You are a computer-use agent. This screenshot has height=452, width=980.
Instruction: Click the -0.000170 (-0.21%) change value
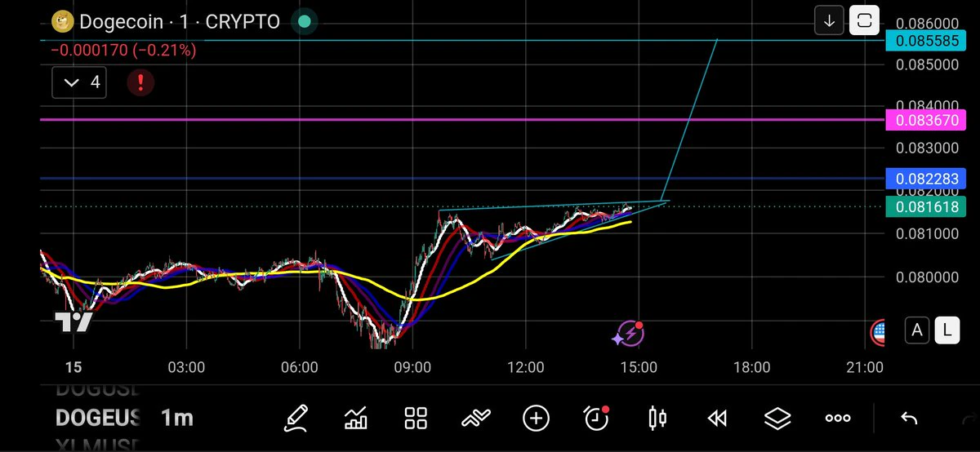coord(123,51)
